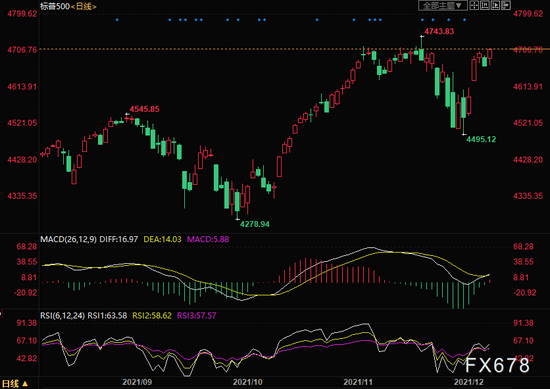This screenshot has height=389, width=550.
Task: Click the rightmost chart settings icon in the top toolbar
Action: 506,5
